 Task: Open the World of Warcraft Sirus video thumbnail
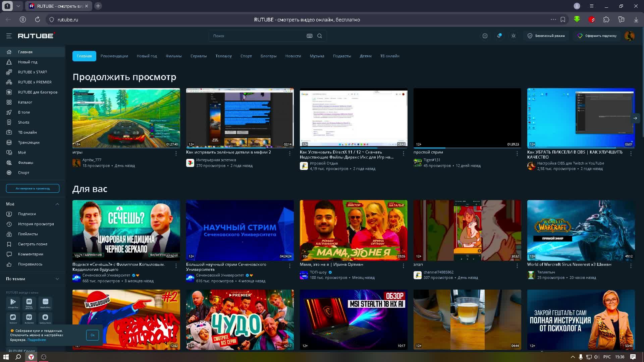point(581,230)
